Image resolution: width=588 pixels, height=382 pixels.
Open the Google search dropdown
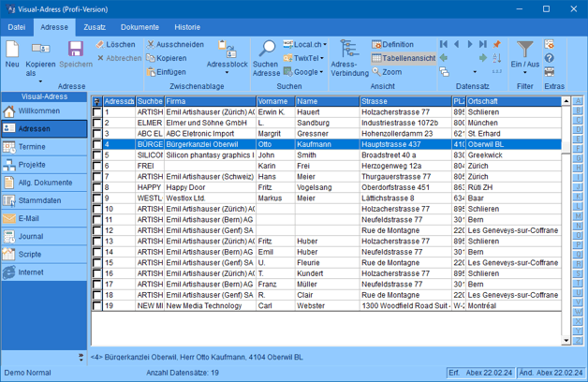click(x=321, y=72)
